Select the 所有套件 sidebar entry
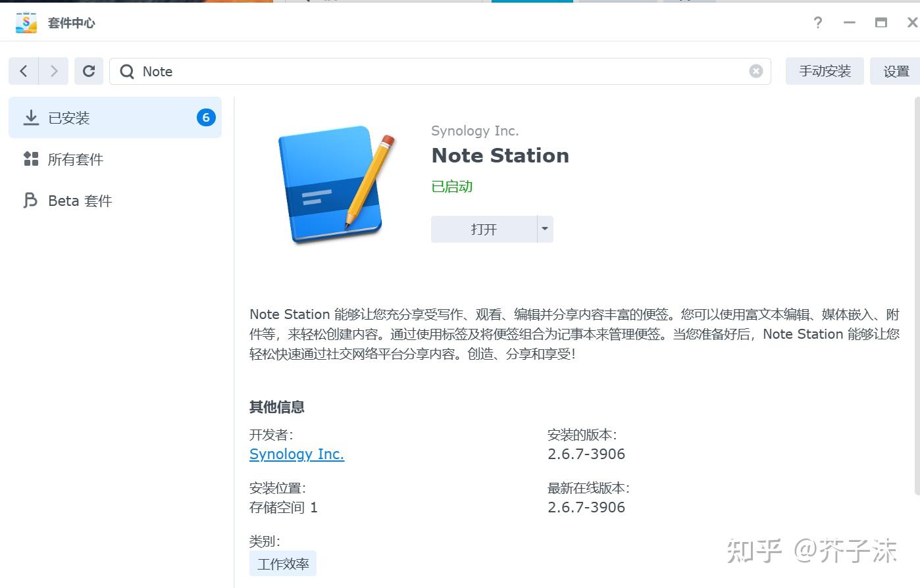 (x=76, y=159)
